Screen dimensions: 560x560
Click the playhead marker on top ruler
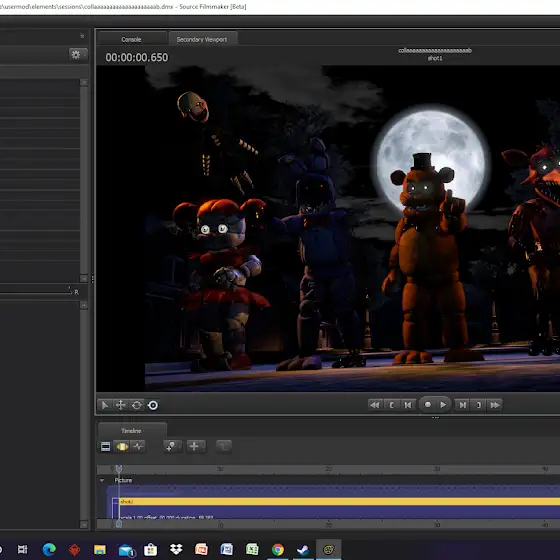click(x=119, y=468)
